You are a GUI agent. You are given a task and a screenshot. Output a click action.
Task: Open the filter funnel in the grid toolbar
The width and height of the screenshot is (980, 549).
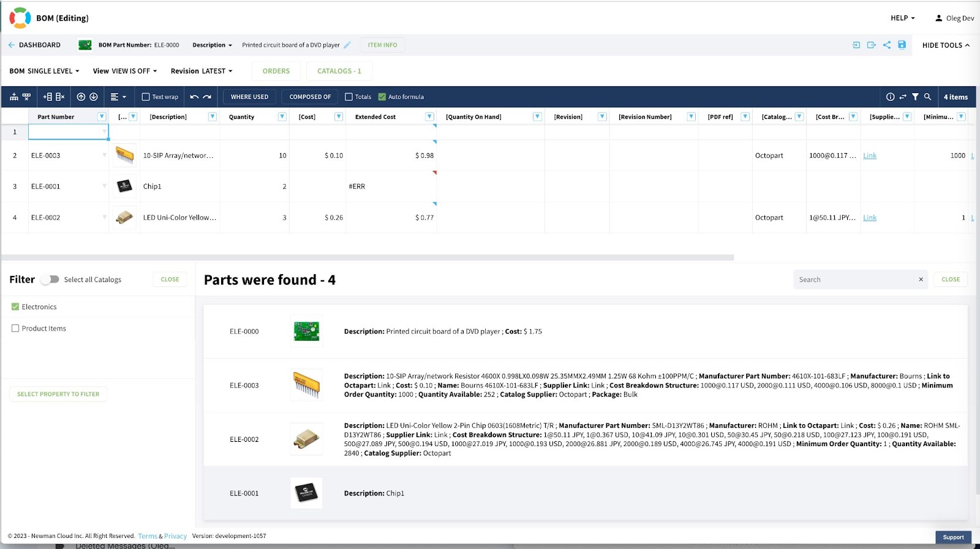point(915,97)
